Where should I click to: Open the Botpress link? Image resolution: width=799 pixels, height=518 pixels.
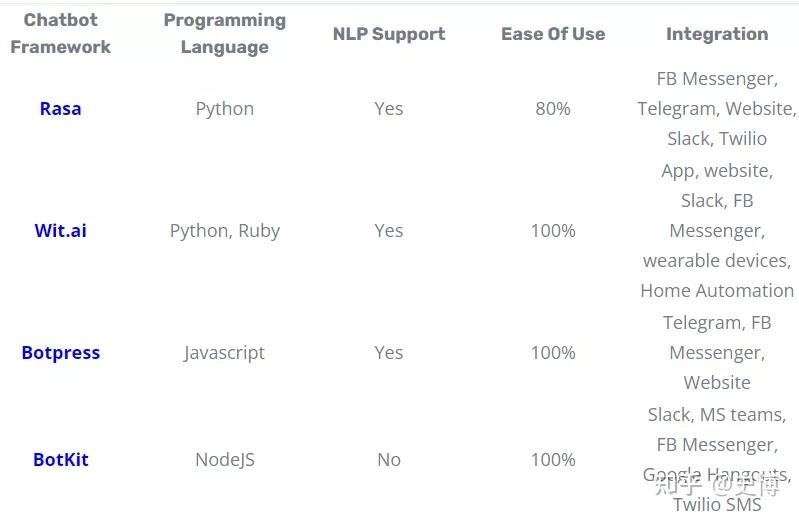click(61, 353)
